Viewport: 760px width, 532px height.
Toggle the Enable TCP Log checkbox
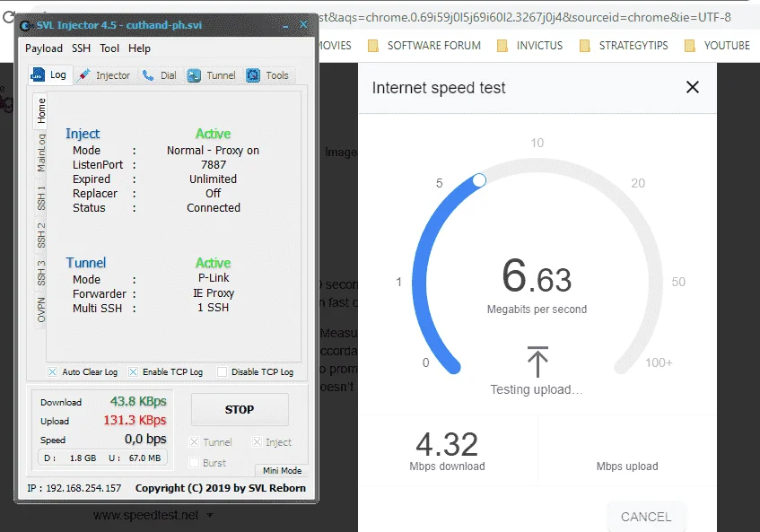(133, 371)
